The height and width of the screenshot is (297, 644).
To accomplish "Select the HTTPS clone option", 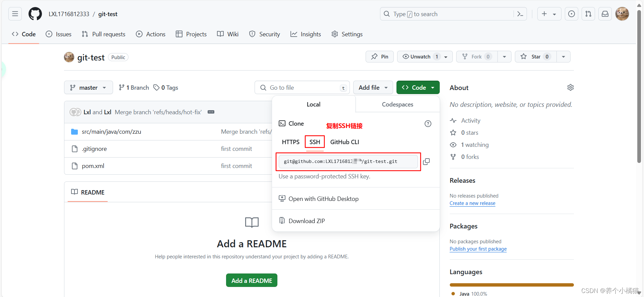I will [290, 142].
